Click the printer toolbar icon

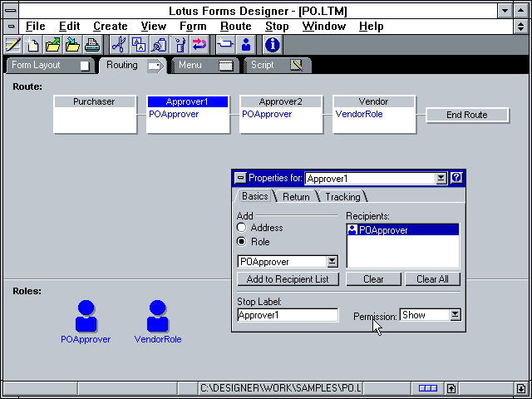coord(92,45)
